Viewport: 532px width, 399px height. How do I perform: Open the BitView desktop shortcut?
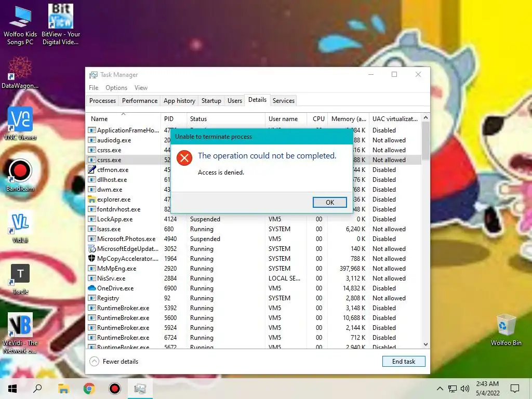[61, 25]
